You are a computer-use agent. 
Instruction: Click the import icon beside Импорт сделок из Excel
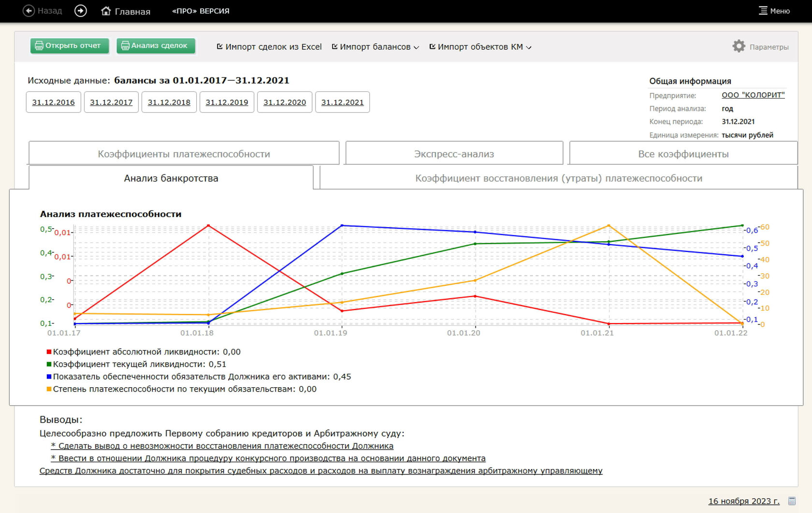point(219,46)
